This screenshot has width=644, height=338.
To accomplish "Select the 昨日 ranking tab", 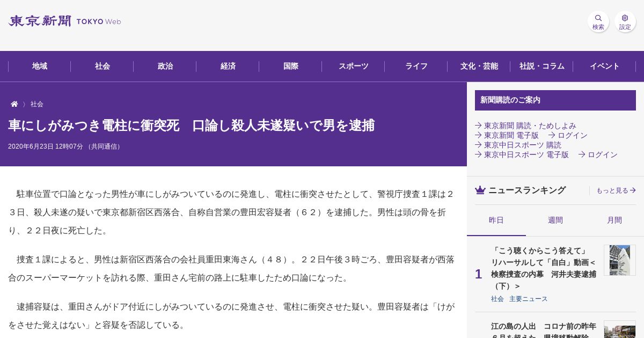I will click(496, 220).
